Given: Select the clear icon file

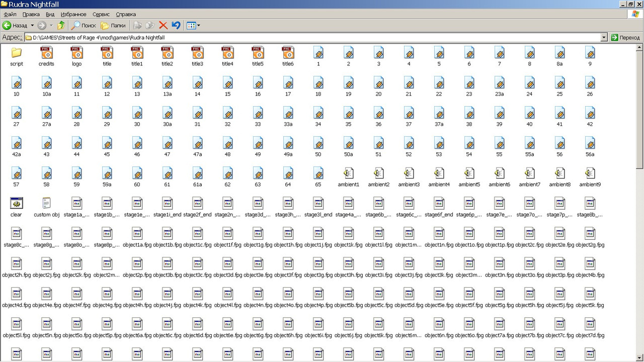Looking at the screenshot, I should click(16, 204).
